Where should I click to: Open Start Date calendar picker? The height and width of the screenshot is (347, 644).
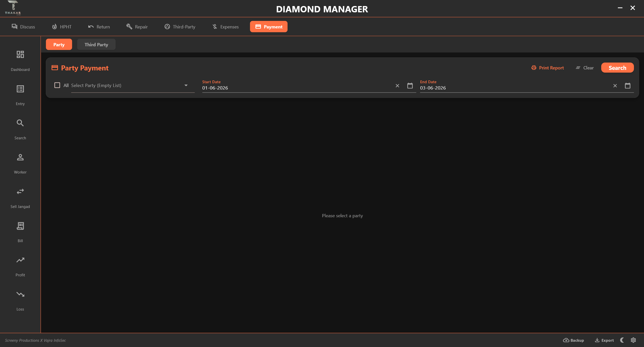point(410,86)
